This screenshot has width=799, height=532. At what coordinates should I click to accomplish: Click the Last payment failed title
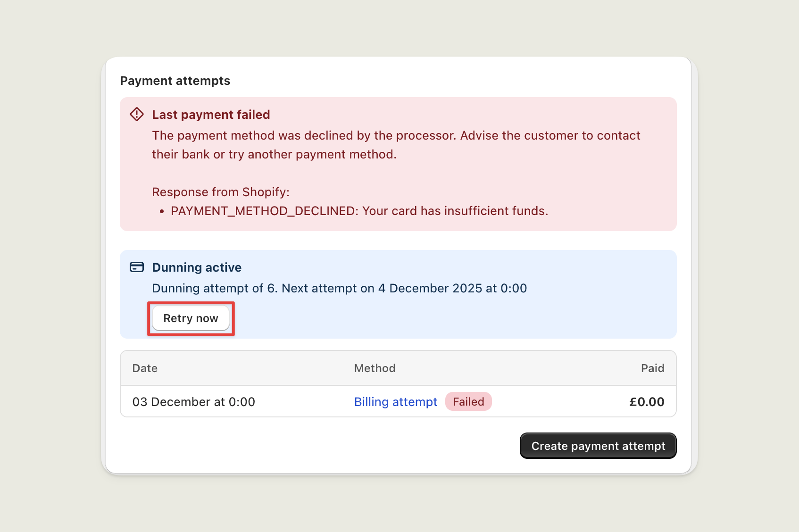(211, 115)
